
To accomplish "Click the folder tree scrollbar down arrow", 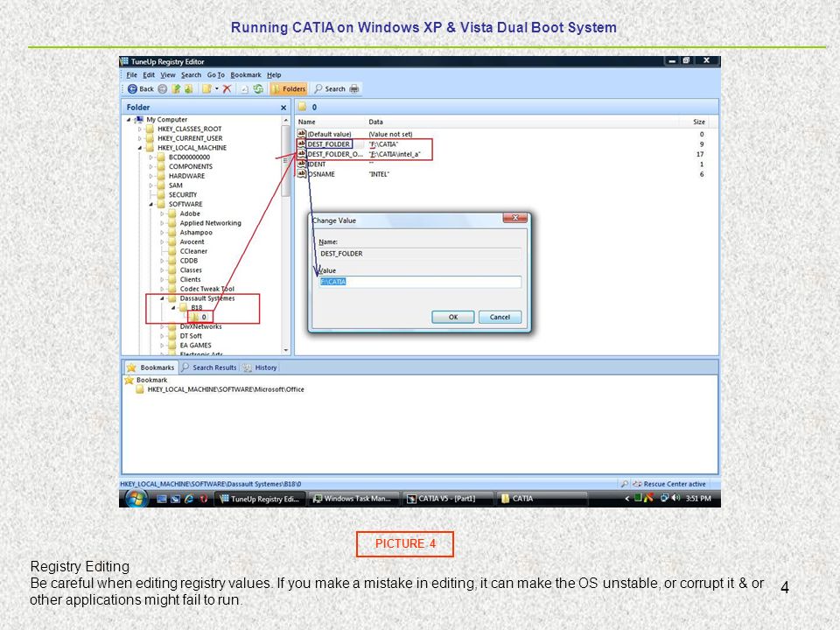I will 285,350.
